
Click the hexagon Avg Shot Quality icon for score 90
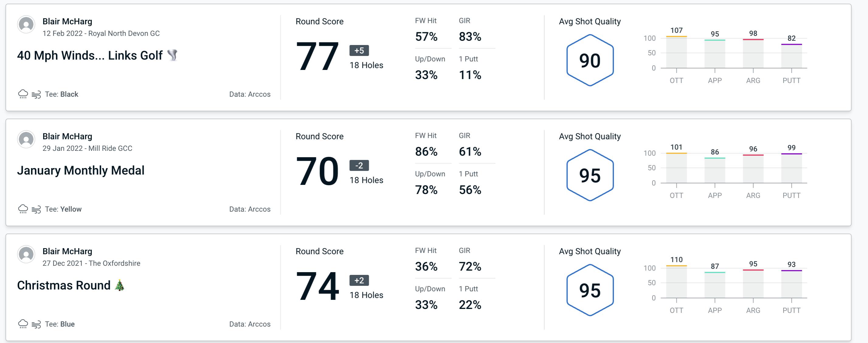tap(589, 59)
